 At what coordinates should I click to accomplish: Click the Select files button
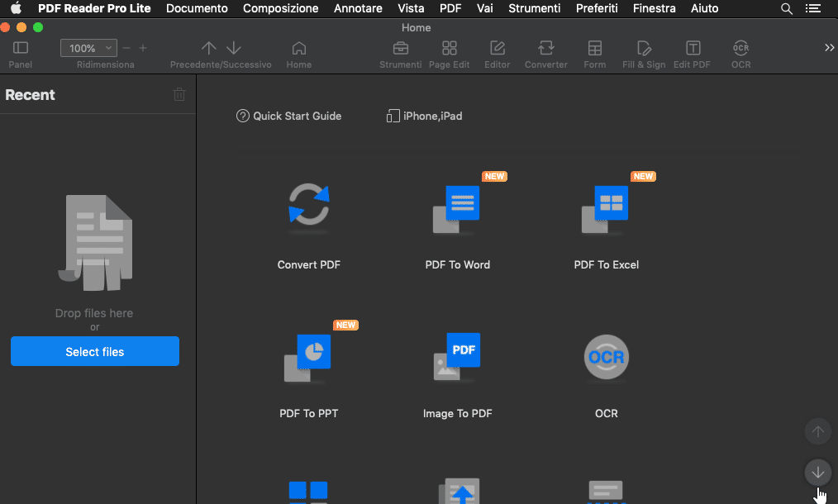click(95, 351)
